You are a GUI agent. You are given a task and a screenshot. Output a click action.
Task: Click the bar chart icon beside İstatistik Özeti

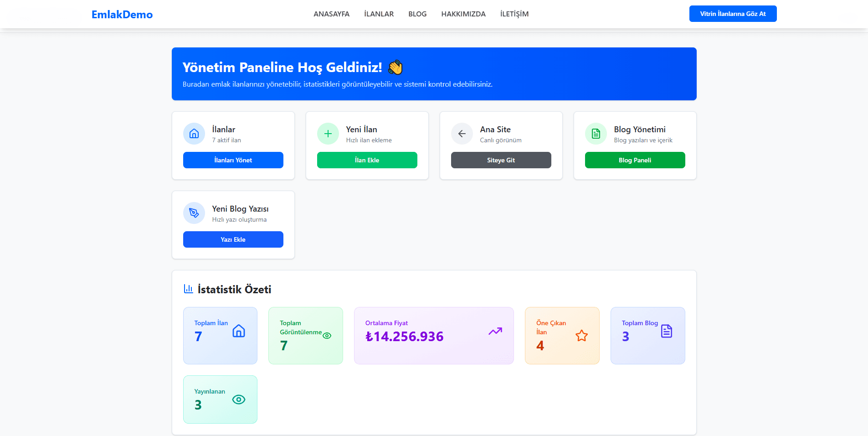pyautogui.click(x=188, y=289)
